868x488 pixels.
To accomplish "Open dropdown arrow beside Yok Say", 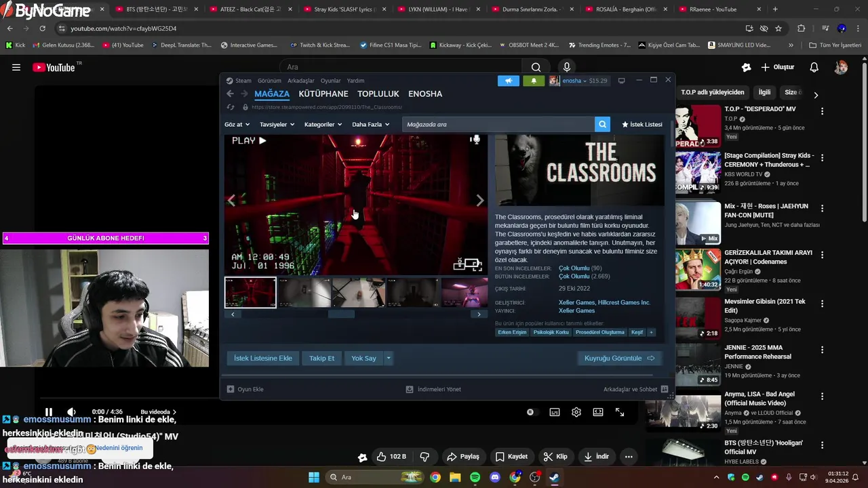I will (389, 358).
